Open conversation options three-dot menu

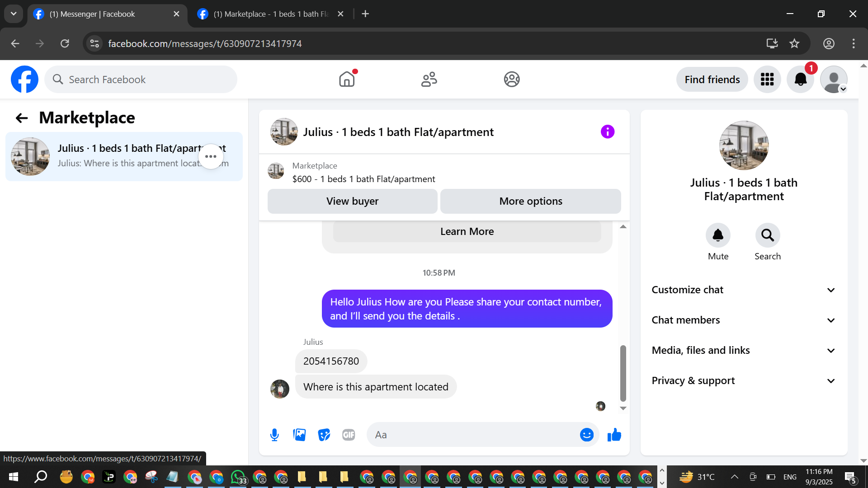211,156
